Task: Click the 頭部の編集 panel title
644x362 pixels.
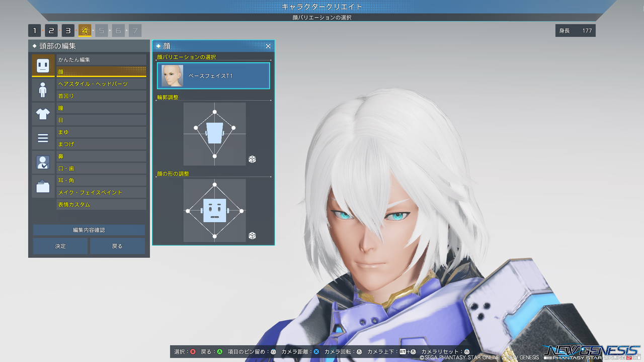Action: 57,46
